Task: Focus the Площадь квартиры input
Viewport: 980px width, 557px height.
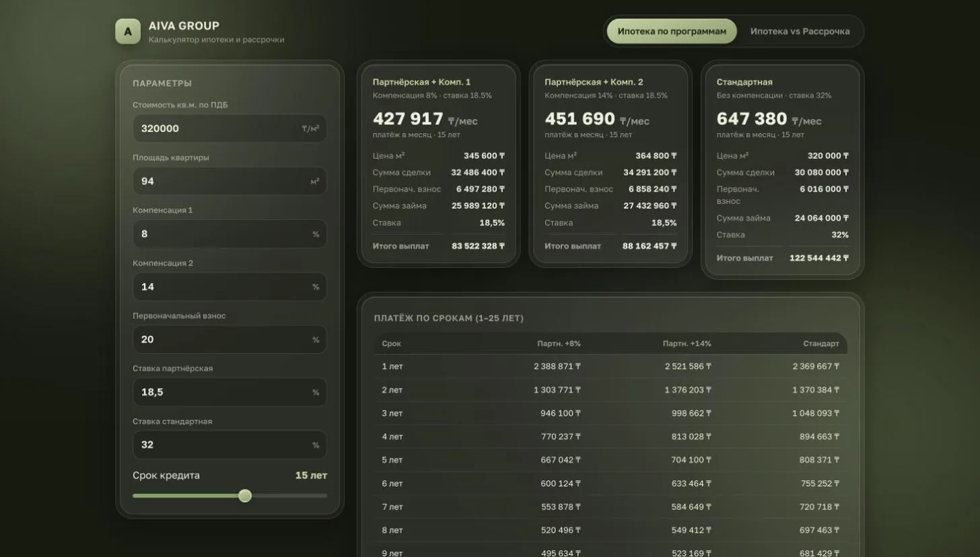Action: coord(230,181)
